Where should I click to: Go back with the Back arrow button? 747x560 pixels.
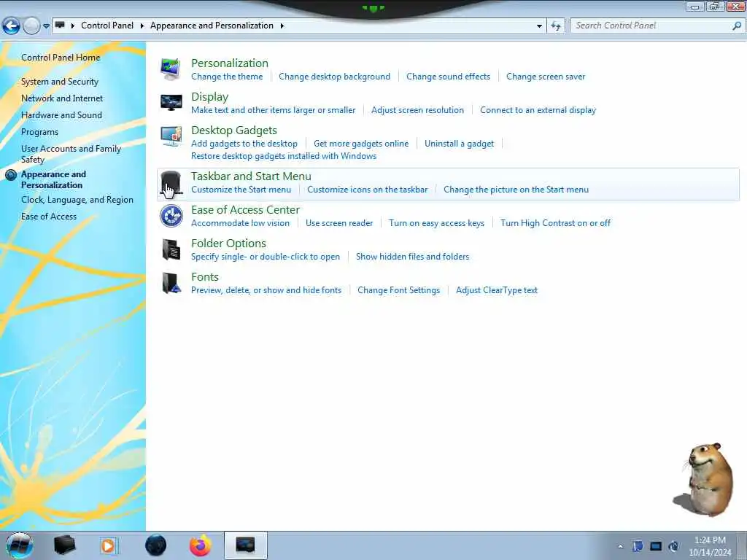pyautogui.click(x=11, y=26)
